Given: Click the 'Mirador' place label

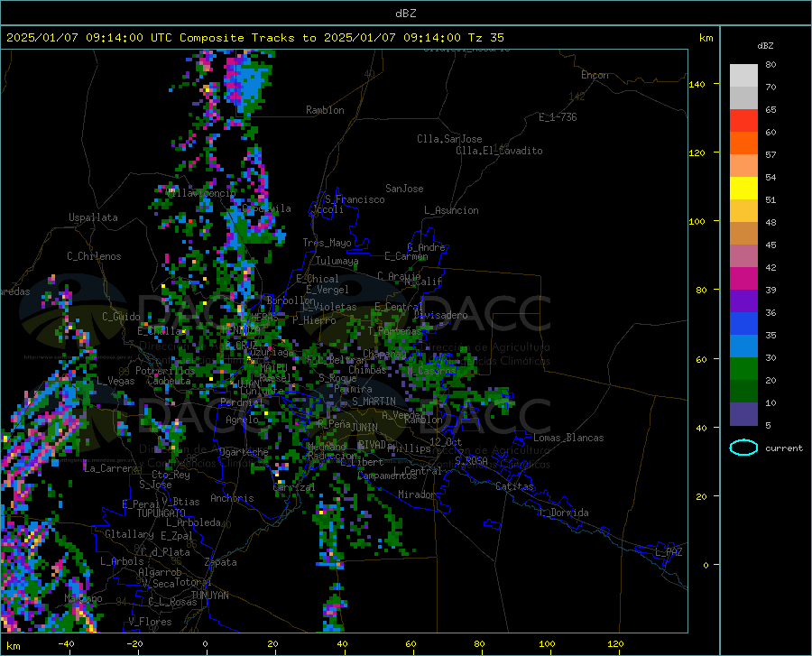Looking at the screenshot, I should tap(417, 494).
